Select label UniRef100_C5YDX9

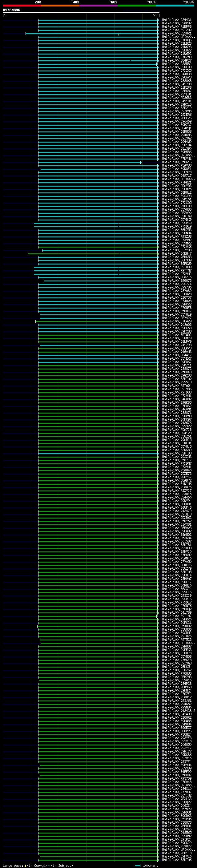coord(176,220)
